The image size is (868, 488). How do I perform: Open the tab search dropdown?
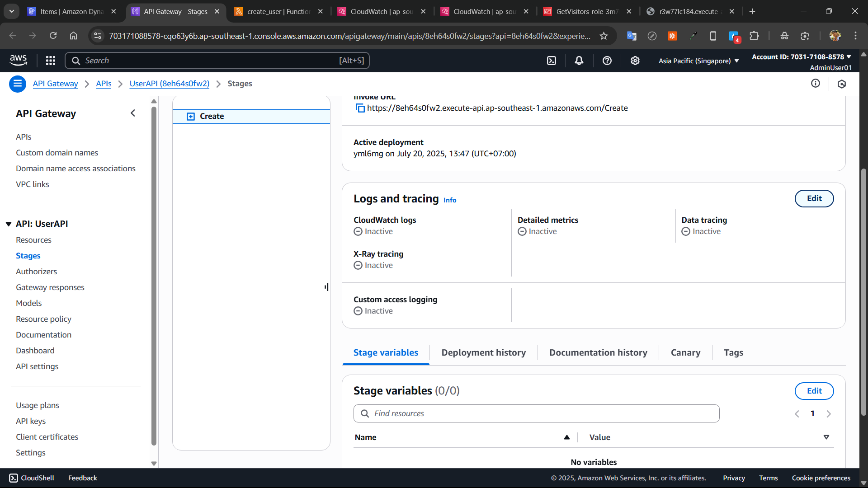tap(12, 11)
